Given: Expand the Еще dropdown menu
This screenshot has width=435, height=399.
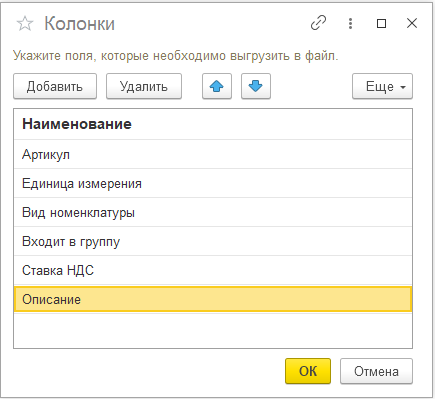Looking at the screenshot, I should (x=382, y=86).
